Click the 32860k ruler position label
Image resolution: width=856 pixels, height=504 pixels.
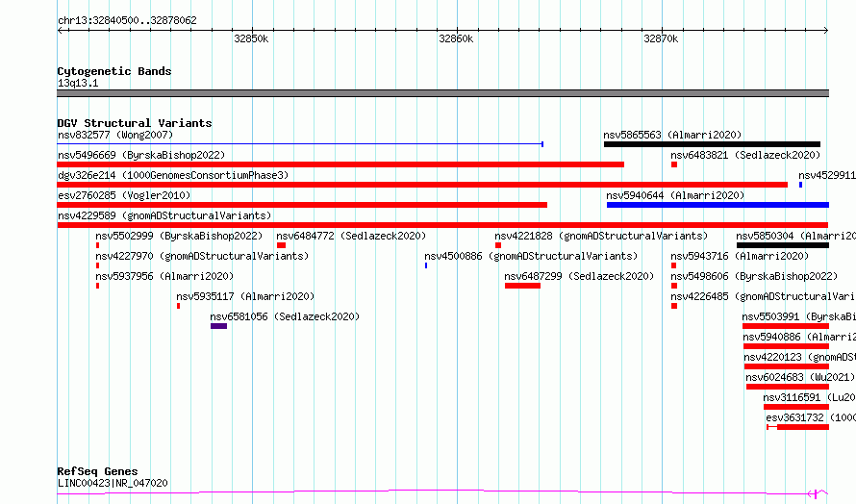(x=456, y=39)
